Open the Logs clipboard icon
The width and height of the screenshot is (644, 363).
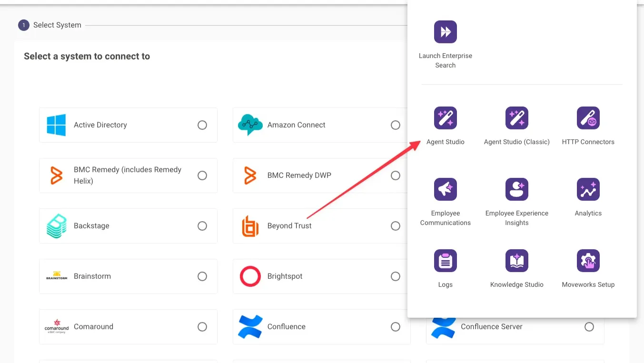[446, 261]
